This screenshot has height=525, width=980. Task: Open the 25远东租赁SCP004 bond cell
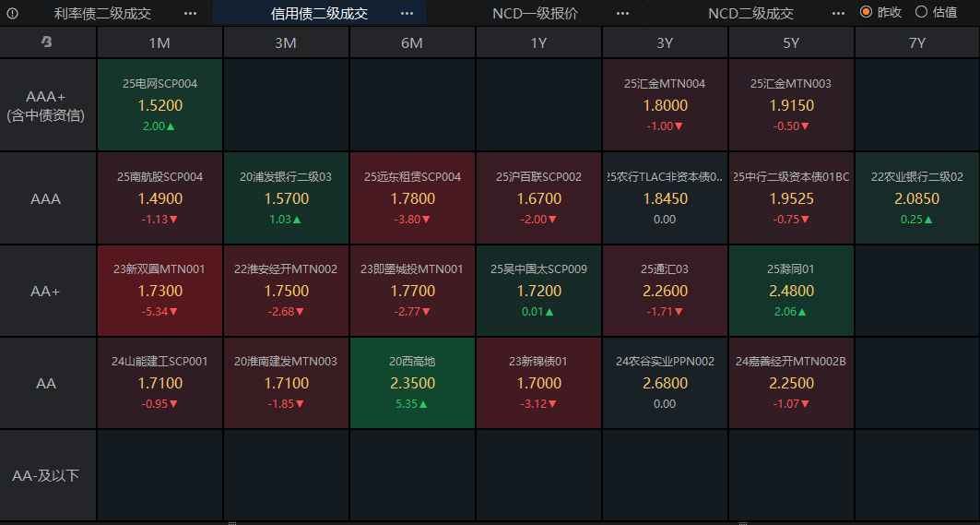[x=412, y=197]
